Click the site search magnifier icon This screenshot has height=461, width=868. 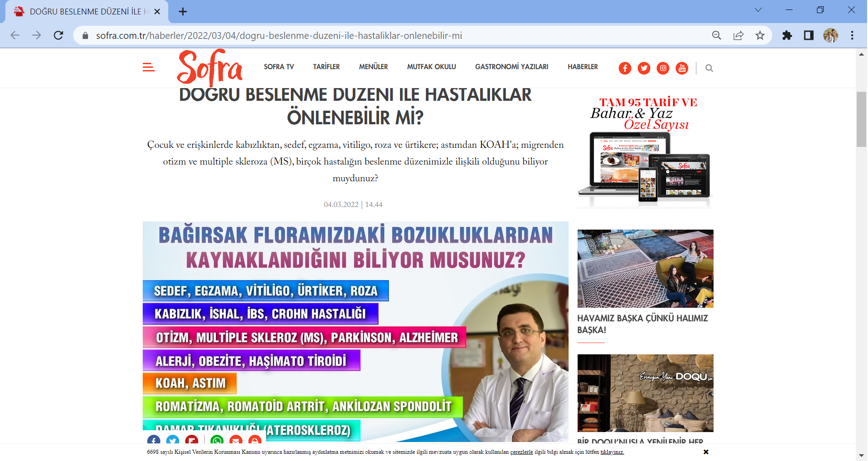pos(709,68)
